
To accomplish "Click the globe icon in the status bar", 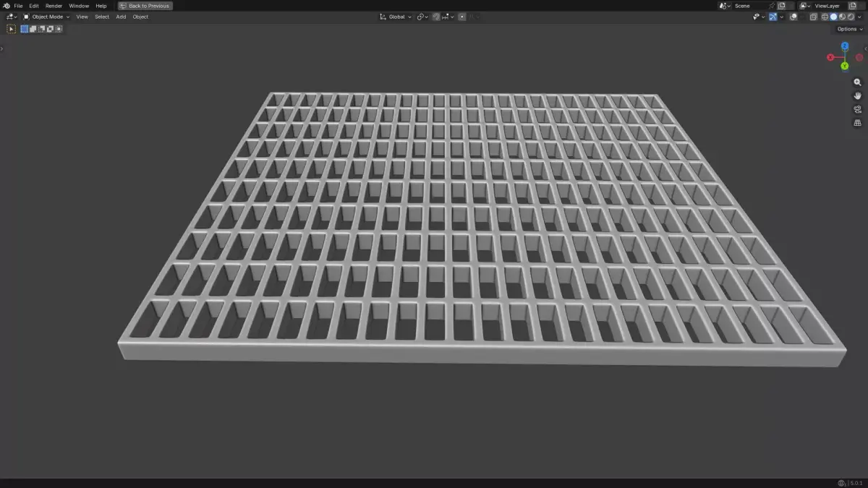I will [841, 483].
